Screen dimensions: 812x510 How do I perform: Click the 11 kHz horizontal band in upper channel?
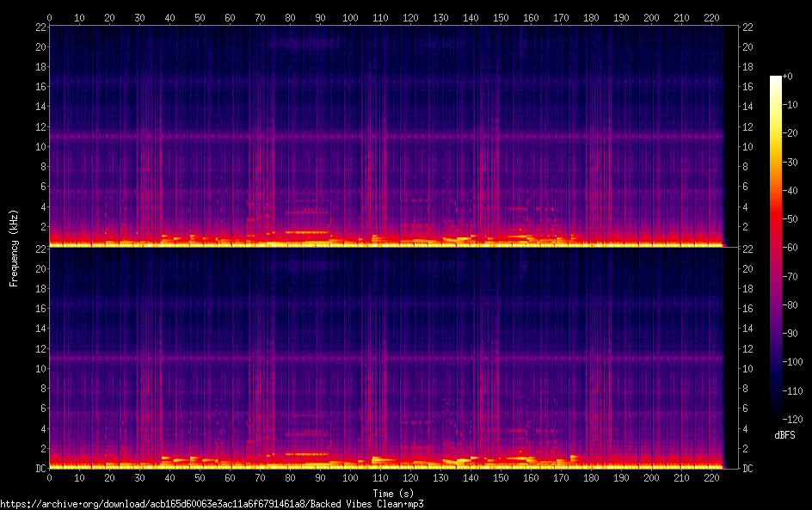[x=387, y=136]
